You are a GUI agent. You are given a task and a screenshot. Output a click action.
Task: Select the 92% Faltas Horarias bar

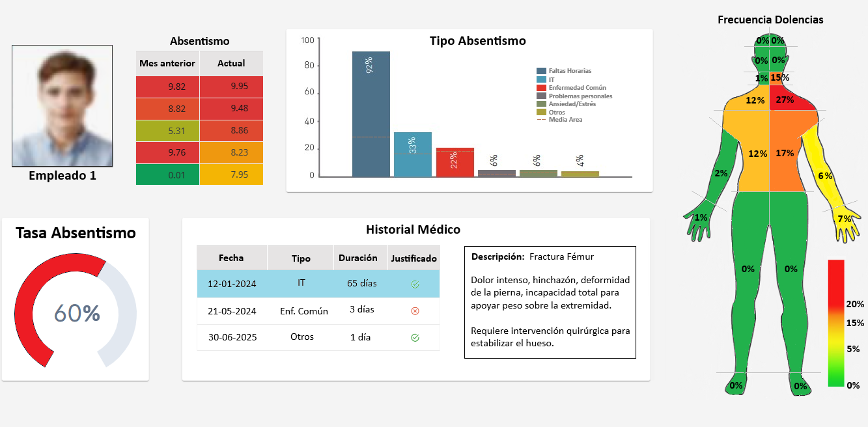coord(371,114)
